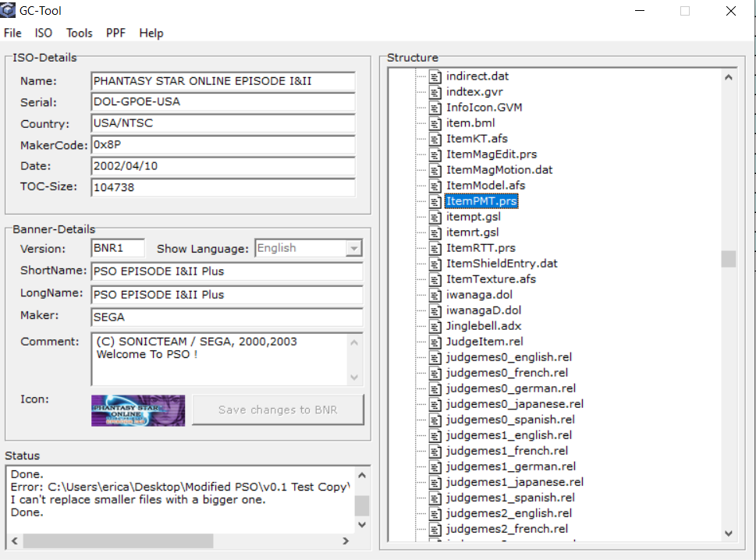Click the Status box scroll up arrow
756x560 pixels.
(361, 476)
